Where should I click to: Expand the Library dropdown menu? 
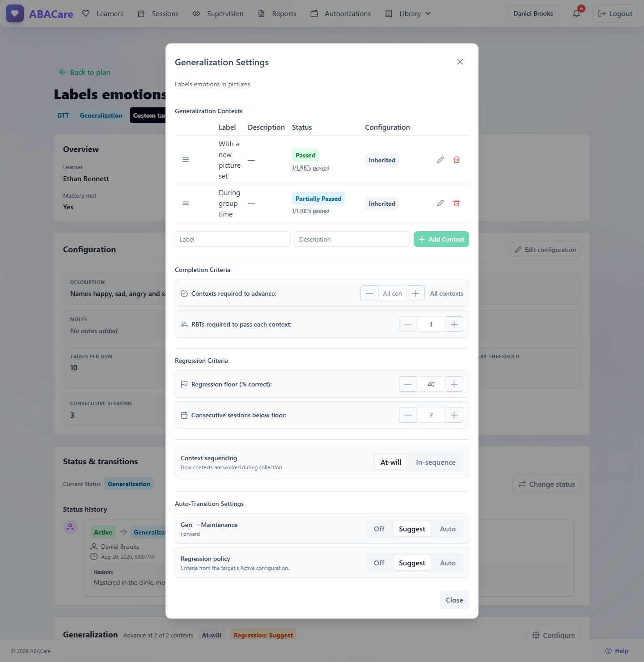click(x=408, y=13)
